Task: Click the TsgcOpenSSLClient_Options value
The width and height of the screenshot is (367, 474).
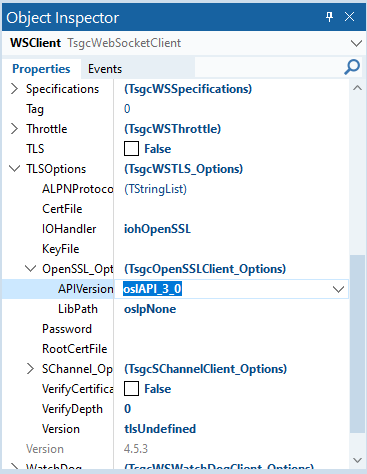Action: pos(205,269)
